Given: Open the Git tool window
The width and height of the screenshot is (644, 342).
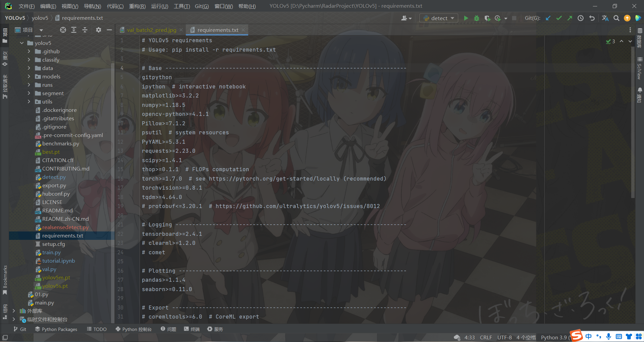Looking at the screenshot, I should coord(20,329).
